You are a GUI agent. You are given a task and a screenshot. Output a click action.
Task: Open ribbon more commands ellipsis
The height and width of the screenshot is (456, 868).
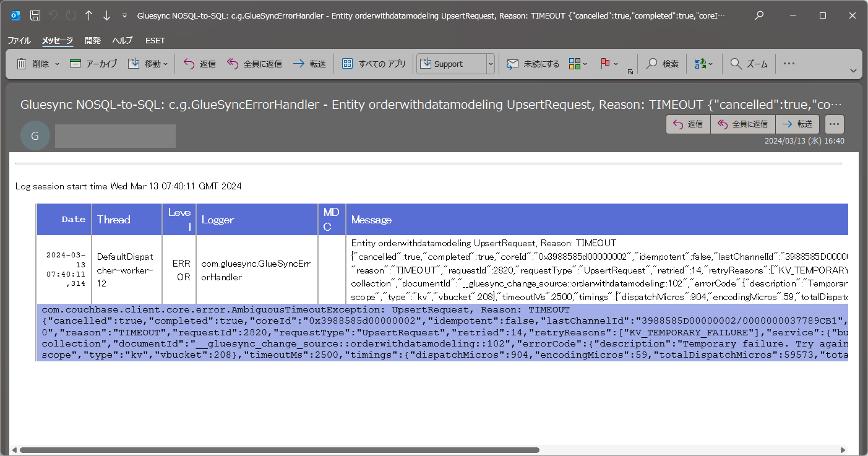tap(789, 64)
